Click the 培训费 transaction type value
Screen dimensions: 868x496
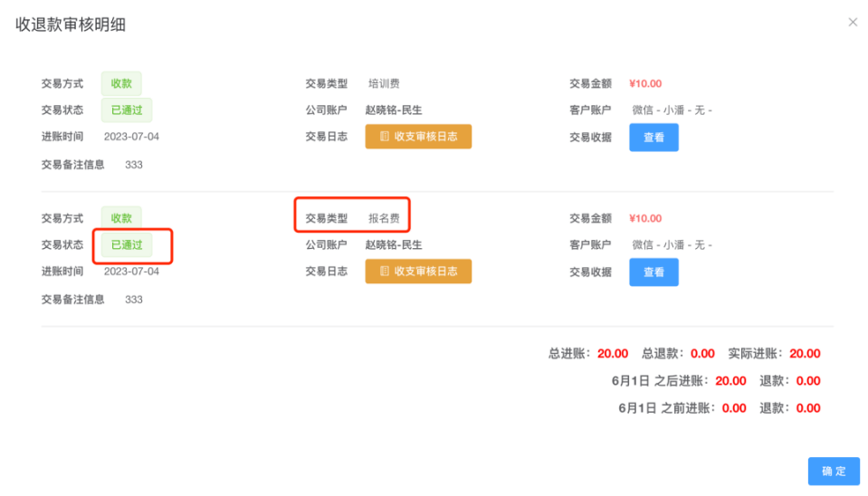click(384, 83)
